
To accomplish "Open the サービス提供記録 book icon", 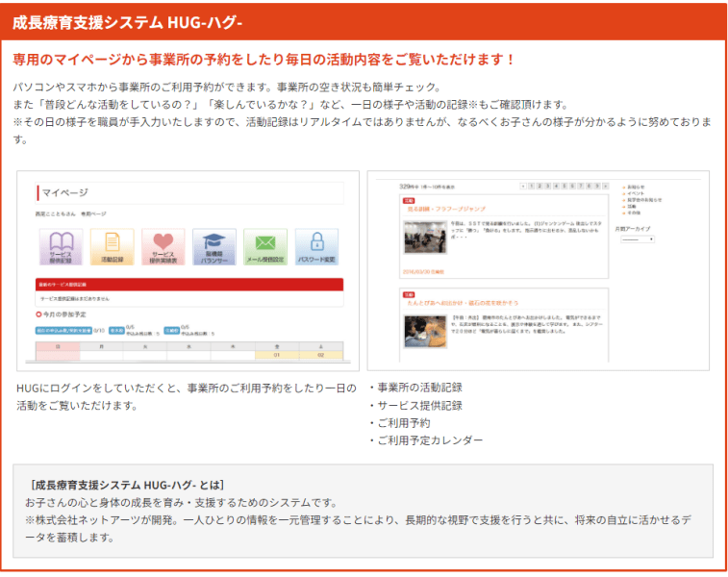I will pos(61,247).
